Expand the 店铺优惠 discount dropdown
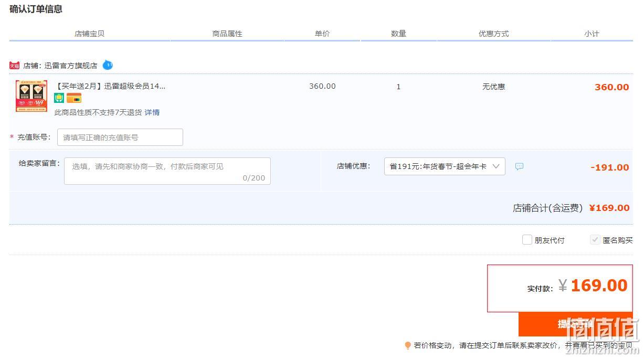Screen dimensions: 644x359 coord(445,166)
